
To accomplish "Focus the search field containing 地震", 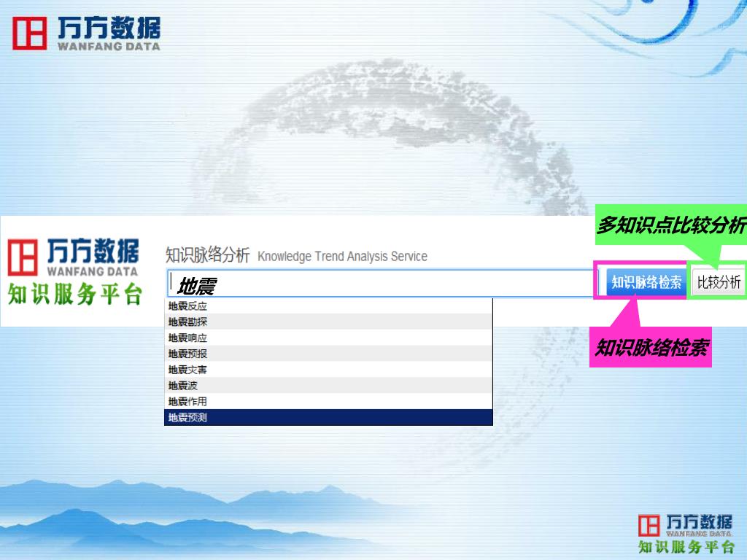I will click(381, 284).
